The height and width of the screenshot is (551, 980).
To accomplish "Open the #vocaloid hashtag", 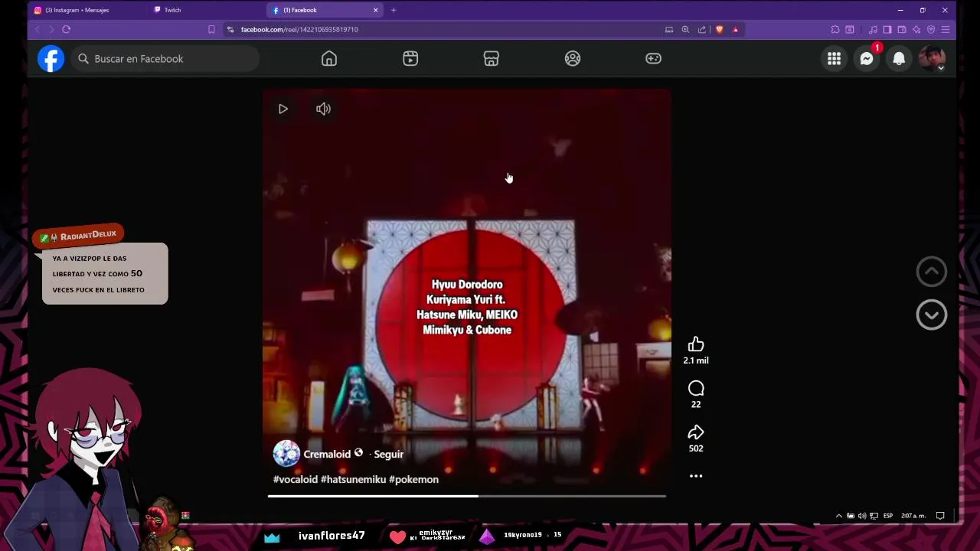I will (296, 480).
